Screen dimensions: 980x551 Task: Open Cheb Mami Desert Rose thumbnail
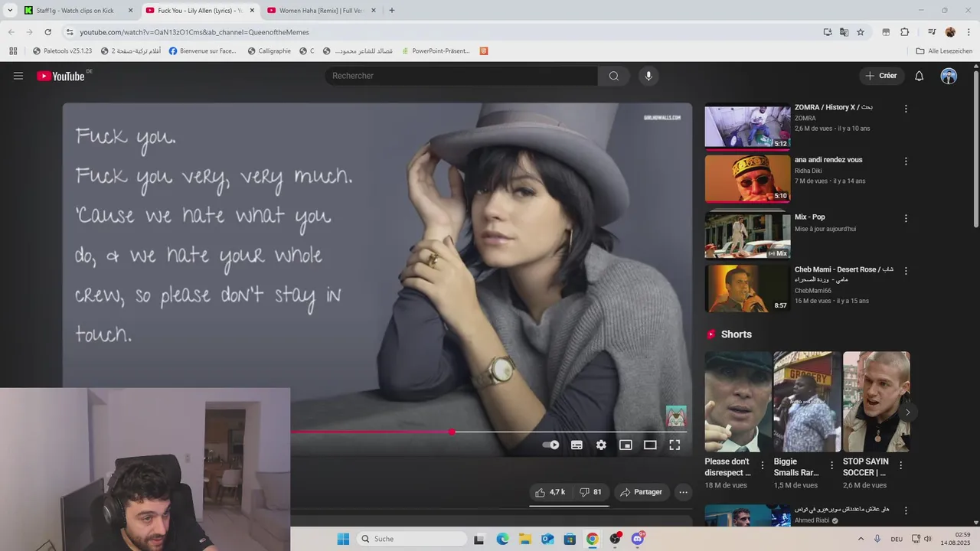tap(747, 289)
